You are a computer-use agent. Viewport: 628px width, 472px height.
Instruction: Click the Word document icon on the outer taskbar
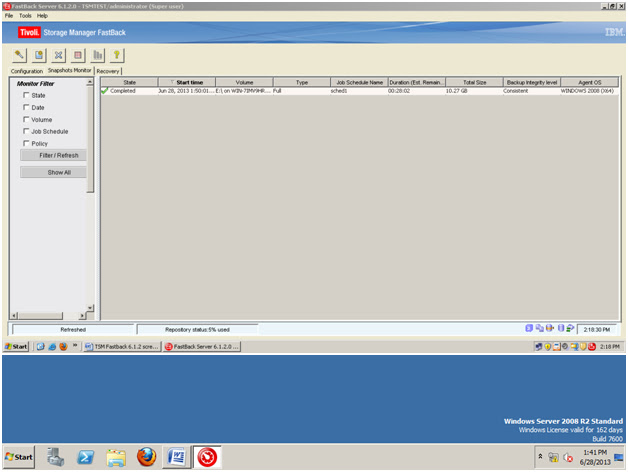coord(177,457)
